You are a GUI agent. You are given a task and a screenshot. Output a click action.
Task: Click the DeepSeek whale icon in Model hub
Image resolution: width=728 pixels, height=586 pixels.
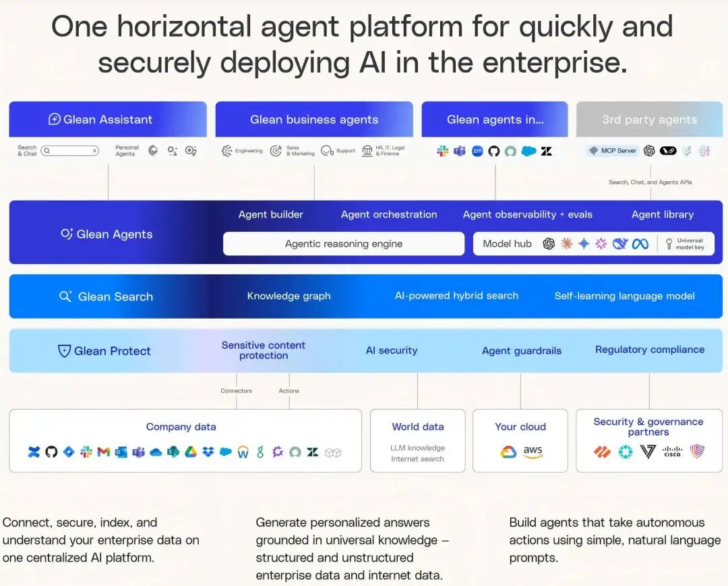(620, 244)
